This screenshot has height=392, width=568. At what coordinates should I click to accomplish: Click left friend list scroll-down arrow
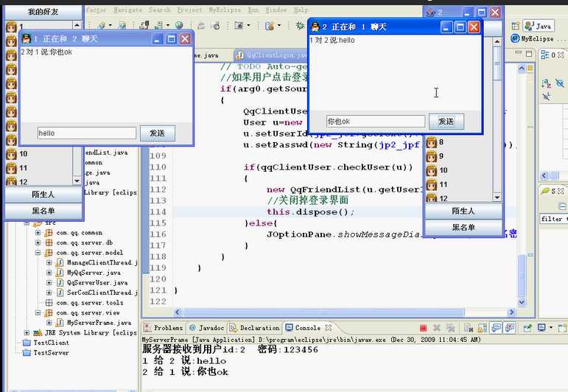pyautogui.click(x=77, y=181)
